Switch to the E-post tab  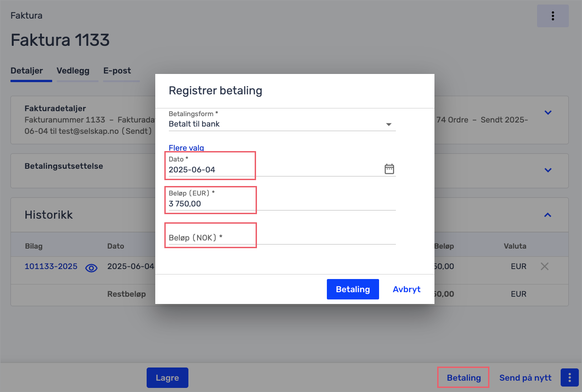click(x=117, y=71)
